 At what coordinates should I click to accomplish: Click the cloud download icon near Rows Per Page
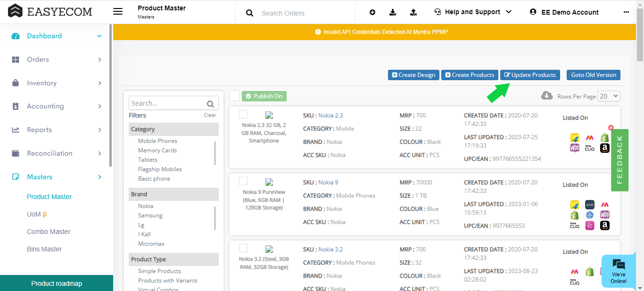(x=547, y=96)
